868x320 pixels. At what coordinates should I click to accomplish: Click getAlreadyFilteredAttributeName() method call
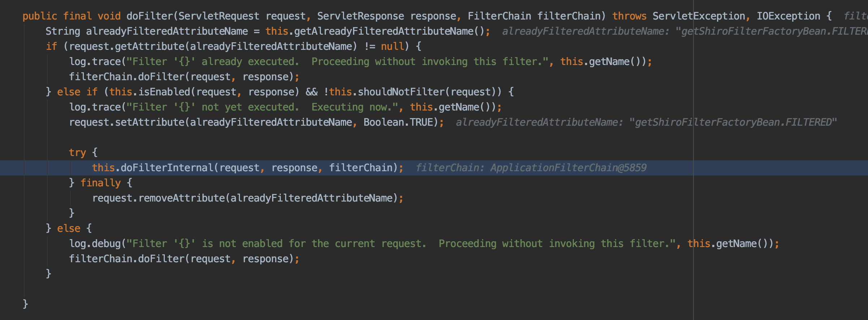coord(390,31)
